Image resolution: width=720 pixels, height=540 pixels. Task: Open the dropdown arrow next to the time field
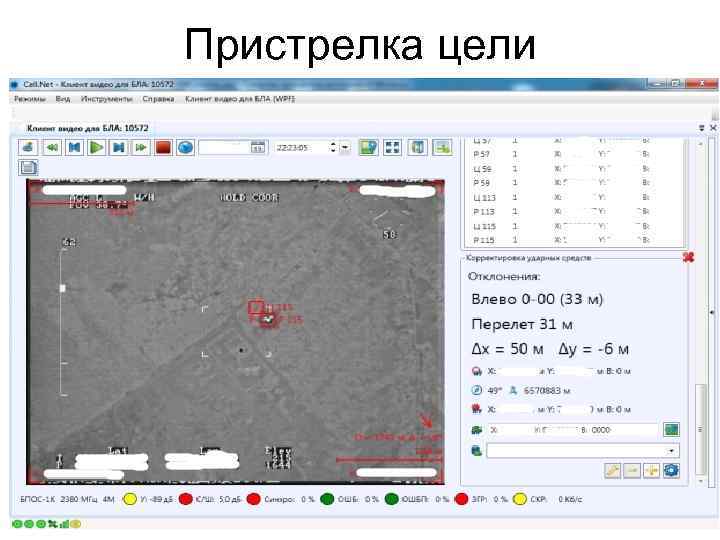click(345, 148)
